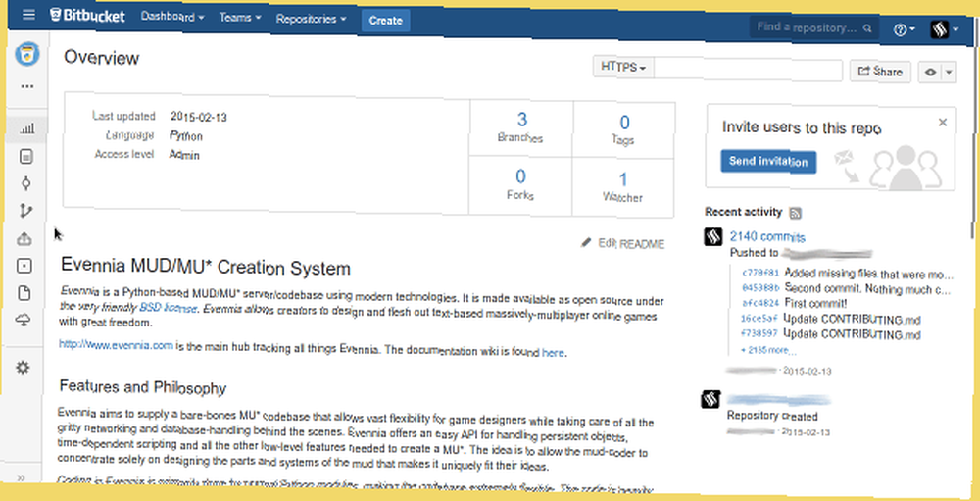Open commit hash afc4824

[760, 303]
